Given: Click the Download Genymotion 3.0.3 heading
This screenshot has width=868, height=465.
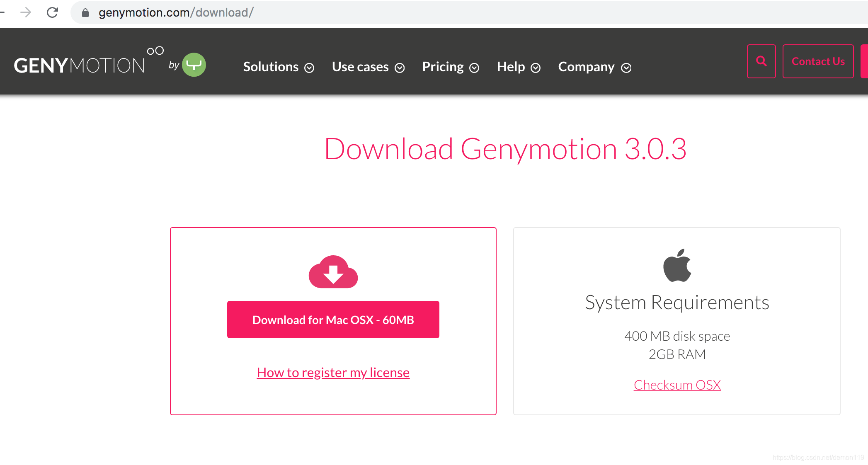Looking at the screenshot, I should click(505, 149).
